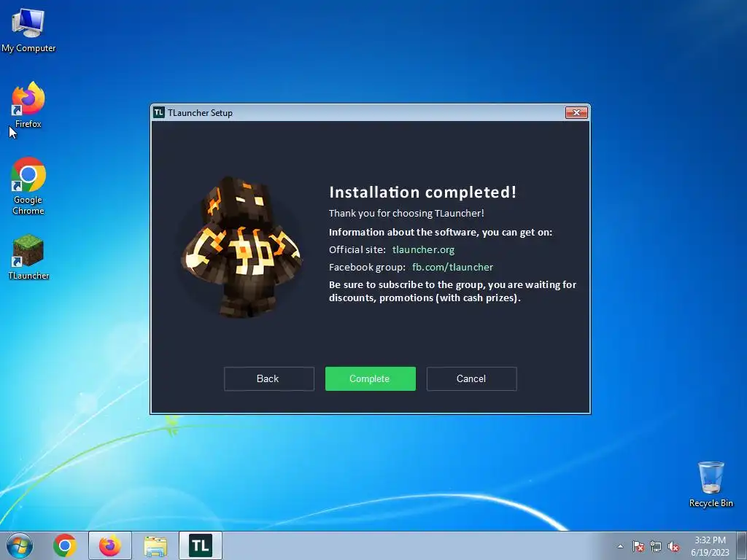Select the Google Chrome desktop shortcut
This screenshot has height=560, width=747.
[28, 186]
